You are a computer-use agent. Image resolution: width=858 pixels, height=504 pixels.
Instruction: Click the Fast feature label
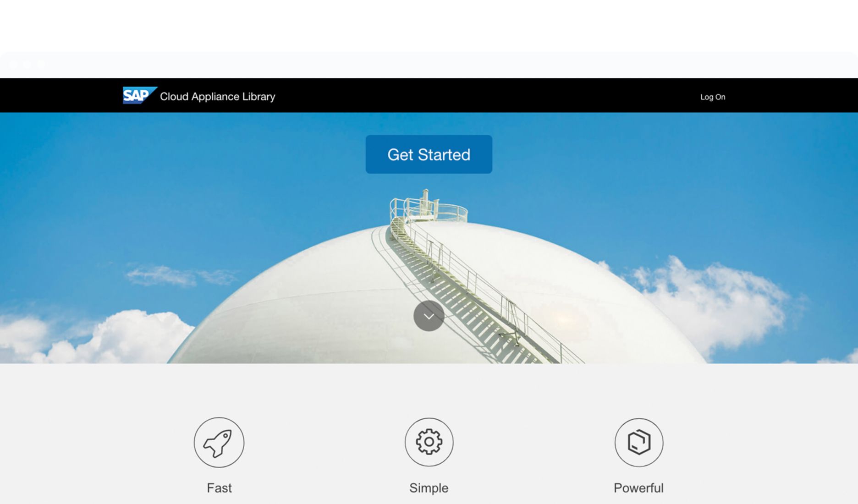219,488
